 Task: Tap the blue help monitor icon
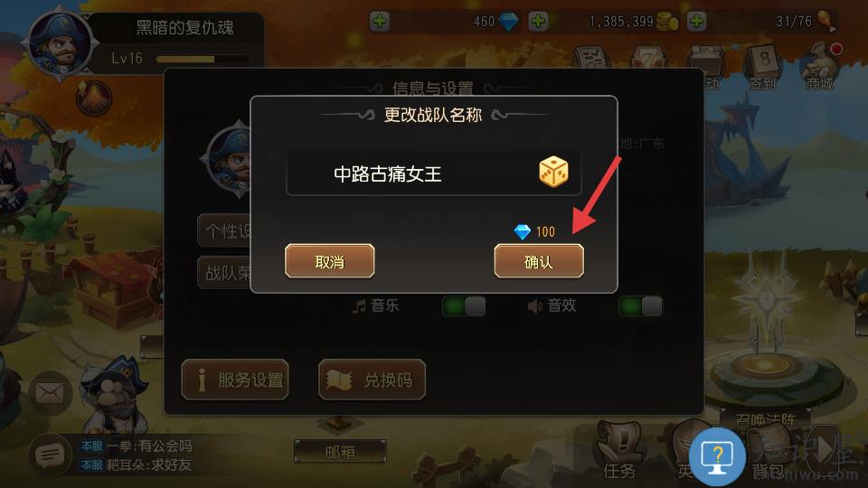717,457
